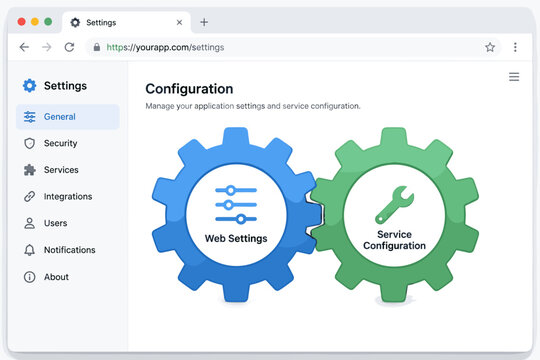Click the puzzle piece icon beside Services
540x360 pixels.
(30, 170)
